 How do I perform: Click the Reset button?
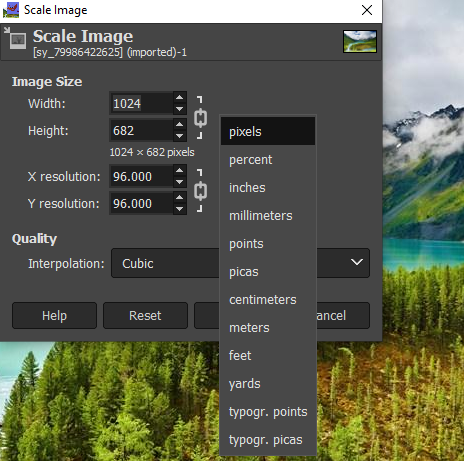[x=145, y=315]
